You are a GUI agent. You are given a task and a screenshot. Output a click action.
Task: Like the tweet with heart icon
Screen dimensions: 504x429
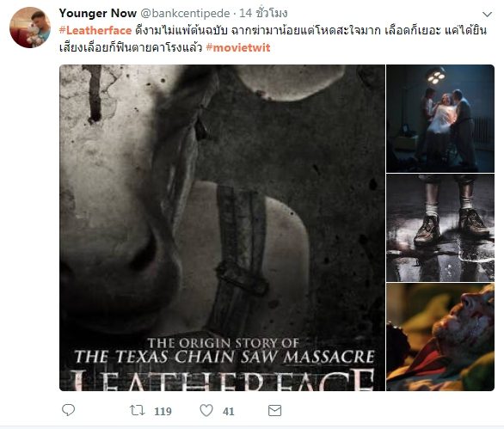(x=206, y=410)
